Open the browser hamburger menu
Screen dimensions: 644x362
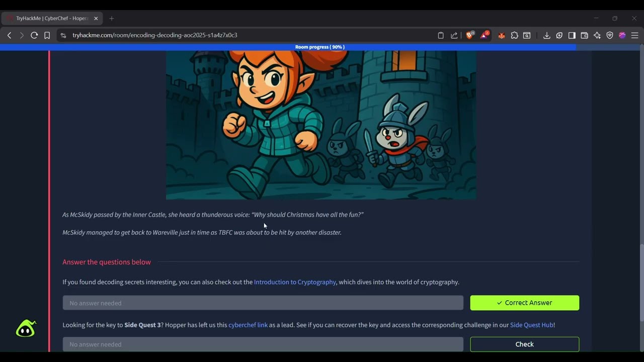pos(635,35)
